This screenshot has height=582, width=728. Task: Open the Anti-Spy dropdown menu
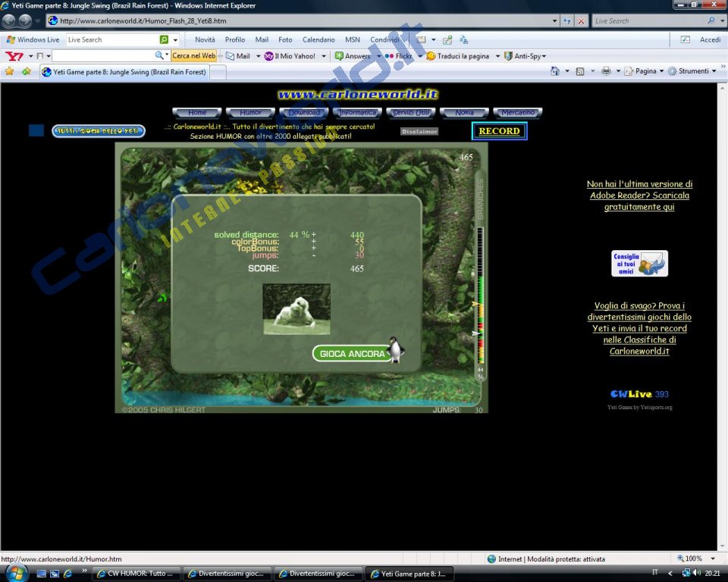tap(525, 56)
